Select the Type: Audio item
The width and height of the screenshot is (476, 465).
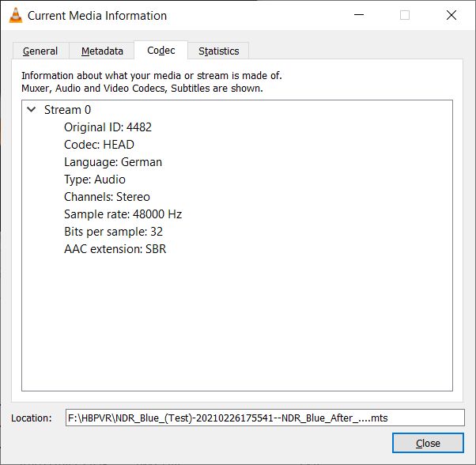click(x=95, y=180)
